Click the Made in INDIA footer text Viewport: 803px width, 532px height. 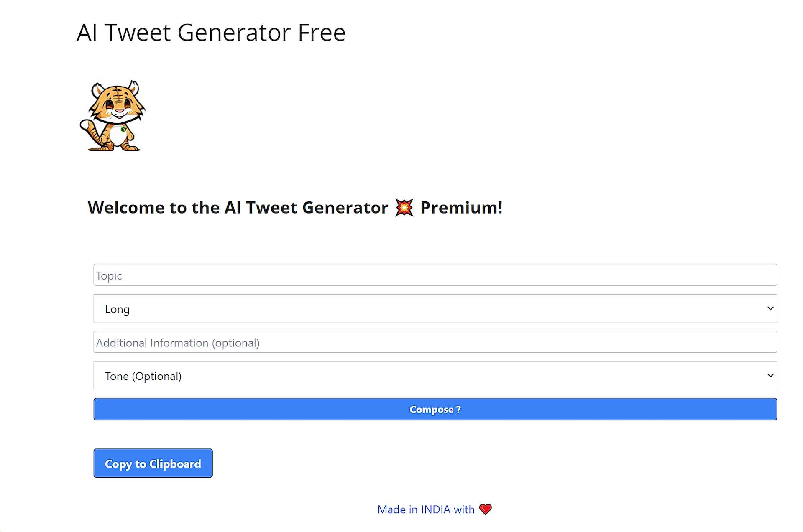point(426,509)
